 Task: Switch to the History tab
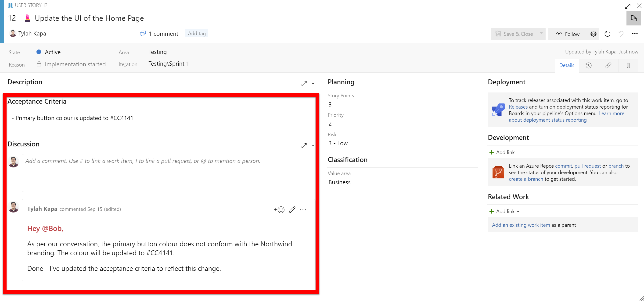(589, 65)
